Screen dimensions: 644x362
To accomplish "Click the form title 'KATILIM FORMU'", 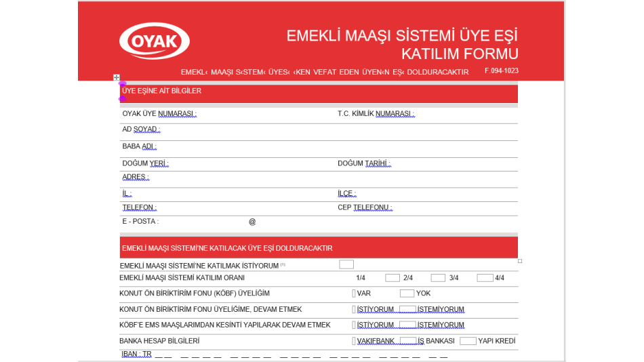I will 460,54.
